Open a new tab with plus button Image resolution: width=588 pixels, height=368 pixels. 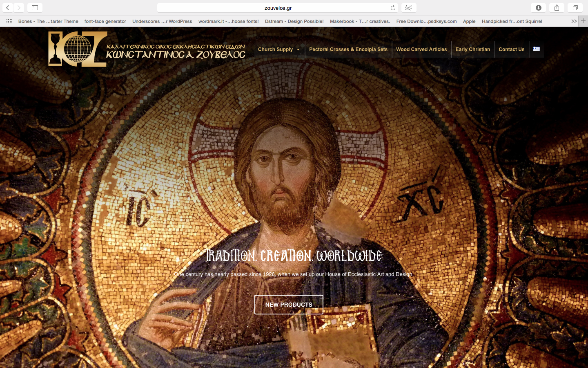point(583,21)
